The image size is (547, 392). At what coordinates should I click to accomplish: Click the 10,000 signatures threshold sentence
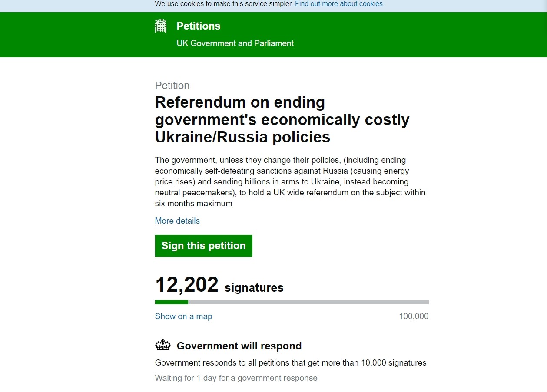(291, 363)
